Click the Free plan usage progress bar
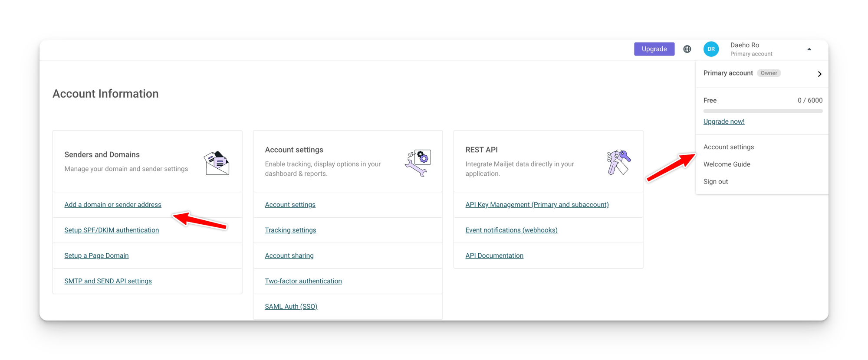 click(763, 111)
